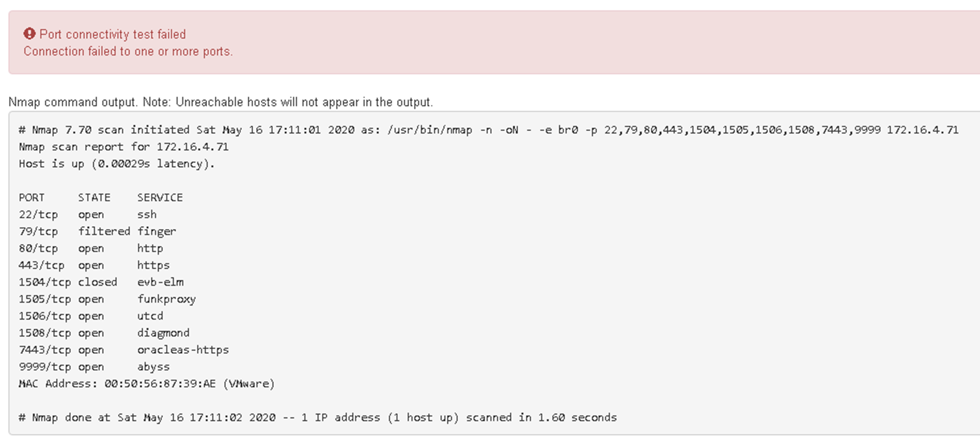Click the 1508/tcp diagmond row
Viewport: 980px width, 439px height.
pos(104,333)
